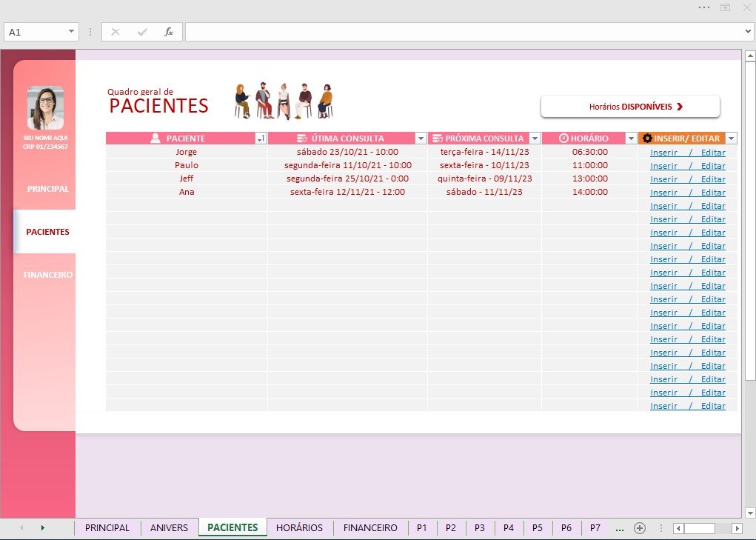
Task: Click the seated patients illustration
Action: 284,101
